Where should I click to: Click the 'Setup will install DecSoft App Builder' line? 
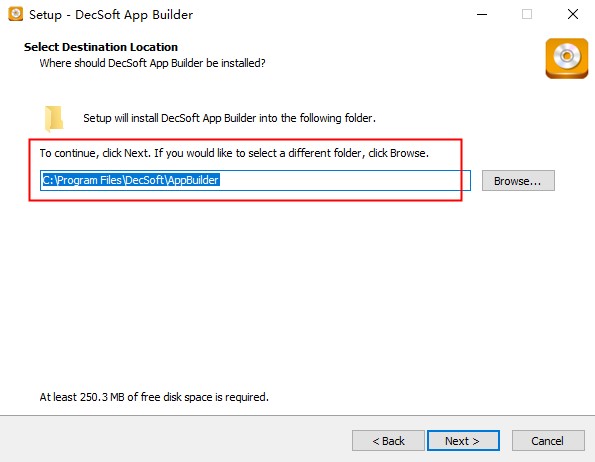point(229,118)
